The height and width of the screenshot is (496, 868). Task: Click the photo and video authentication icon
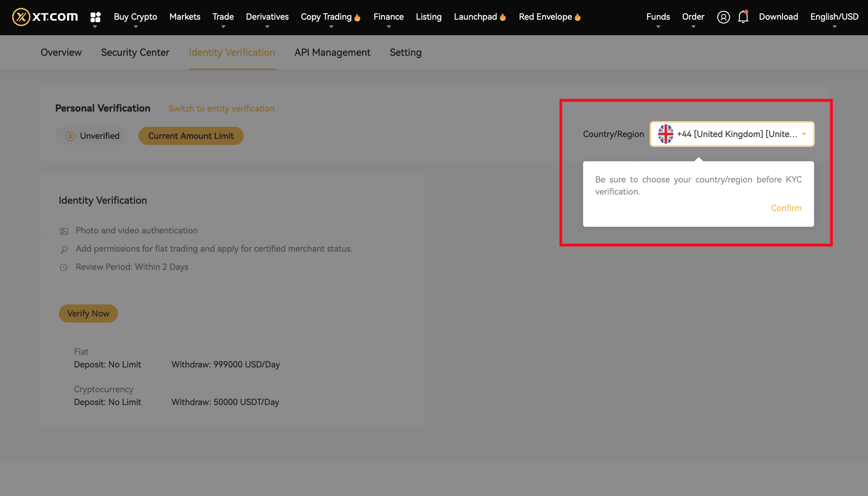click(x=64, y=231)
